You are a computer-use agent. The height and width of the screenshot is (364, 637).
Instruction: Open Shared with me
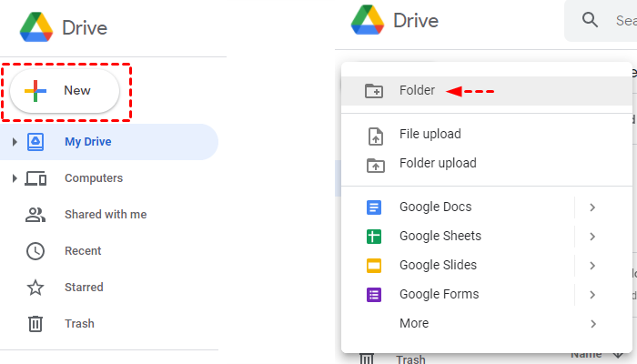point(105,215)
